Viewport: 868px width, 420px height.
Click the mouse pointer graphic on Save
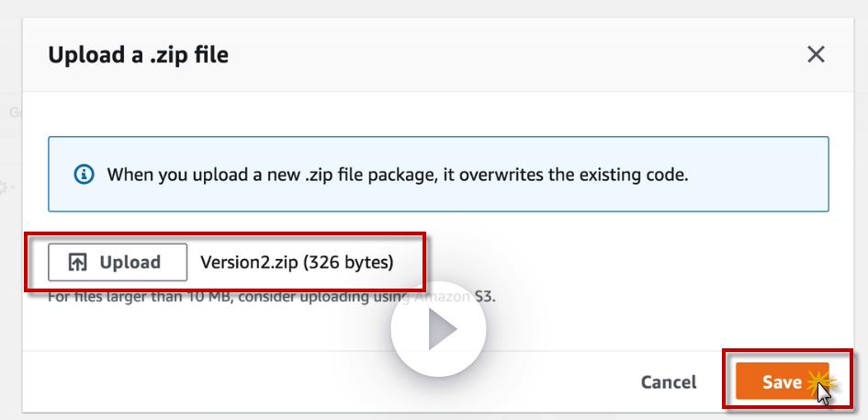(x=824, y=393)
